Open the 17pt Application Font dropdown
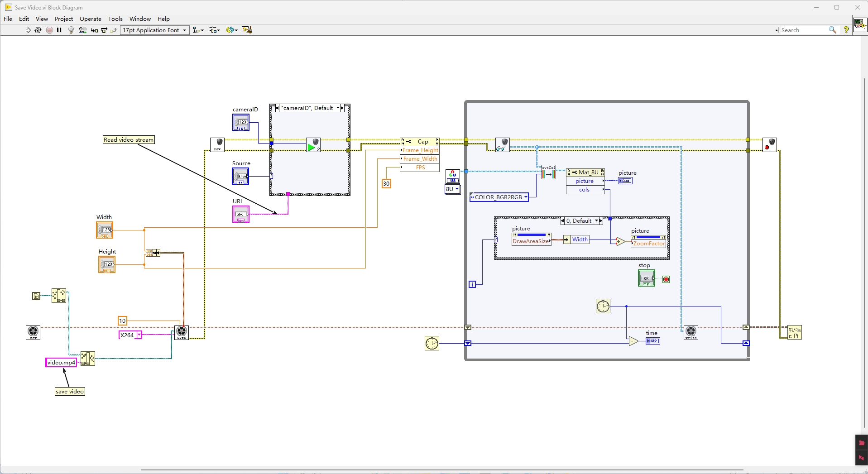The width and height of the screenshot is (868, 474). tap(154, 30)
